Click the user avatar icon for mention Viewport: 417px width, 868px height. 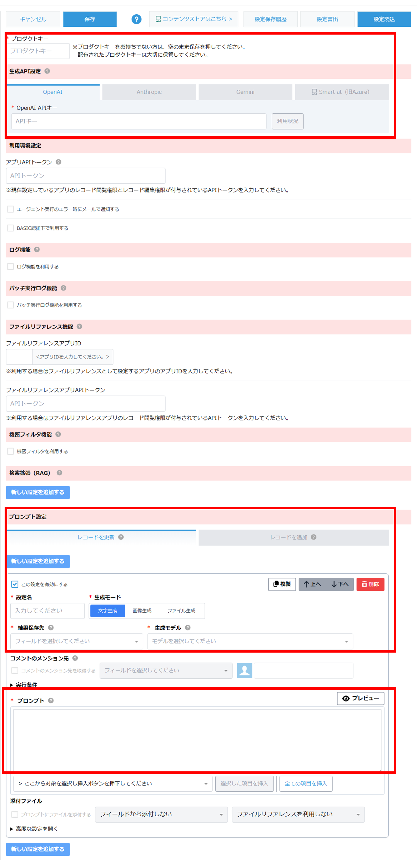point(245,670)
